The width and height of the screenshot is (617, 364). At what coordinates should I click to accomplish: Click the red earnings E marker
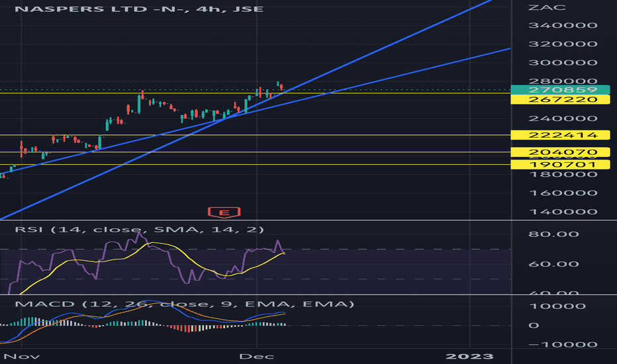coord(224,212)
